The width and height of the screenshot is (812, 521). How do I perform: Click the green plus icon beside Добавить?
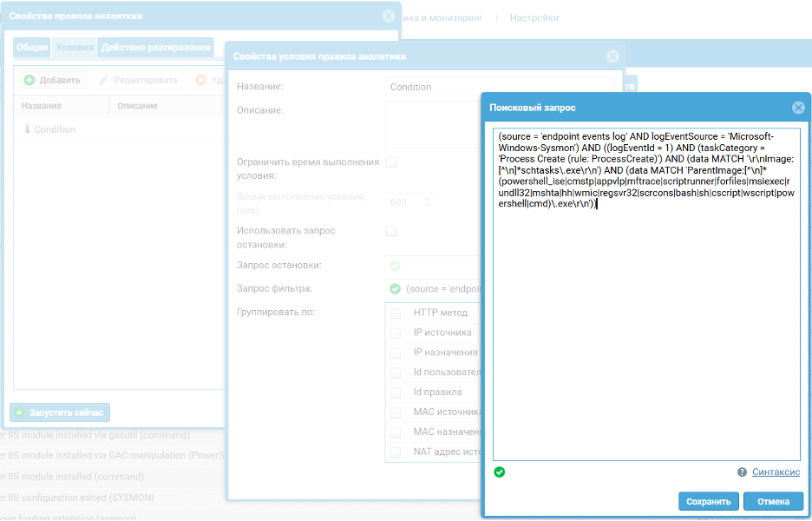pyautogui.click(x=29, y=80)
